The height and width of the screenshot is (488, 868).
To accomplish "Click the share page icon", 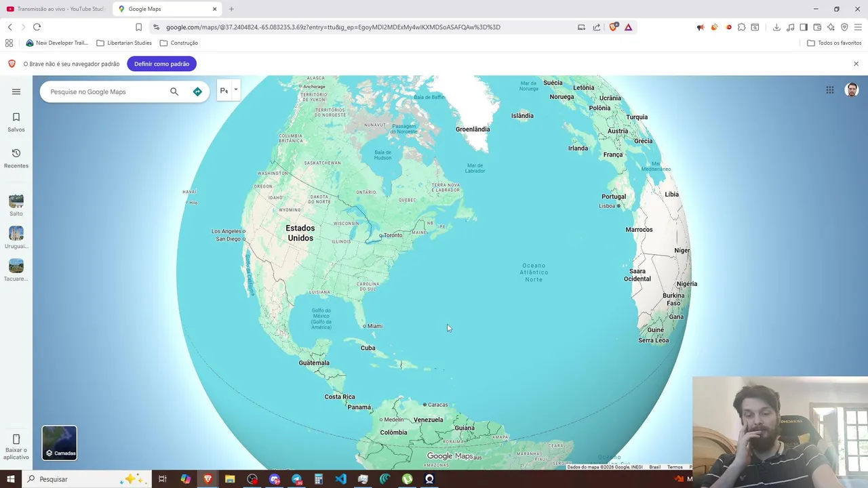I will pyautogui.click(x=597, y=27).
